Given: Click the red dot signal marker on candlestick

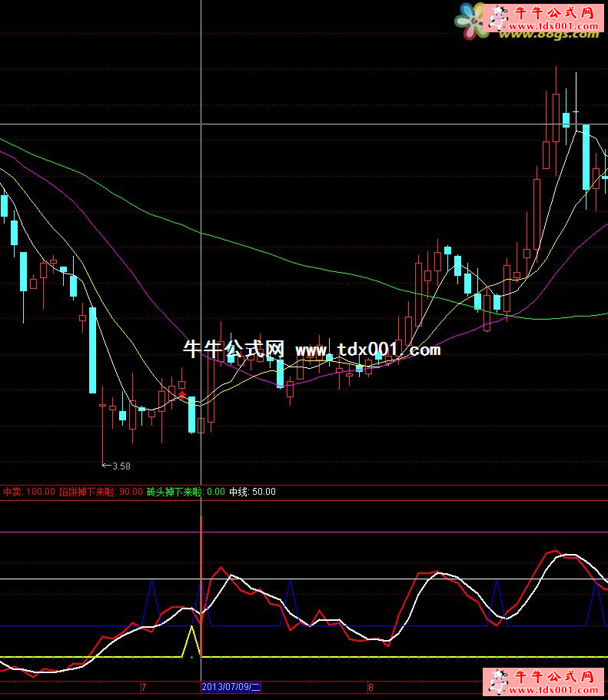Looking at the screenshot, I should pyautogui.click(x=182, y=396).
